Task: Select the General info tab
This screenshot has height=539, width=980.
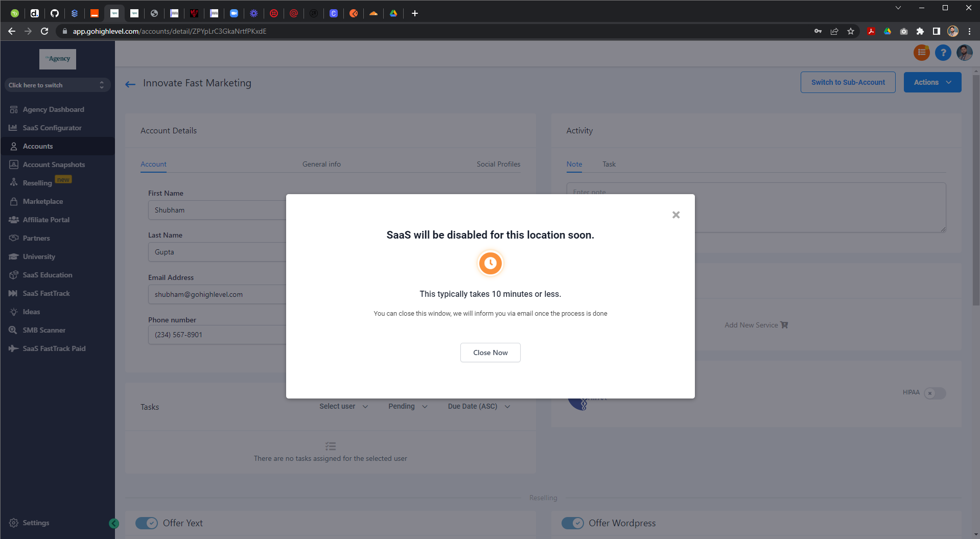Action: click(x=321, y=164)
